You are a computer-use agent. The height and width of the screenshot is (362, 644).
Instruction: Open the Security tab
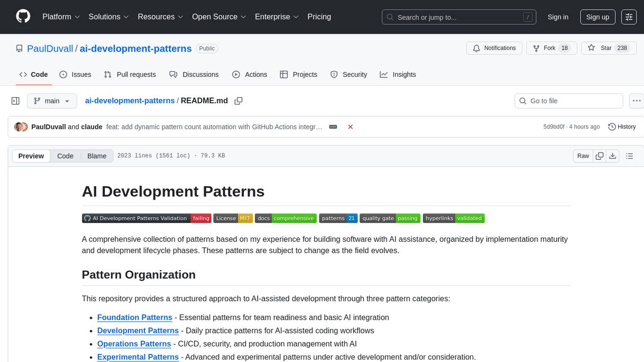click(349, 74)
